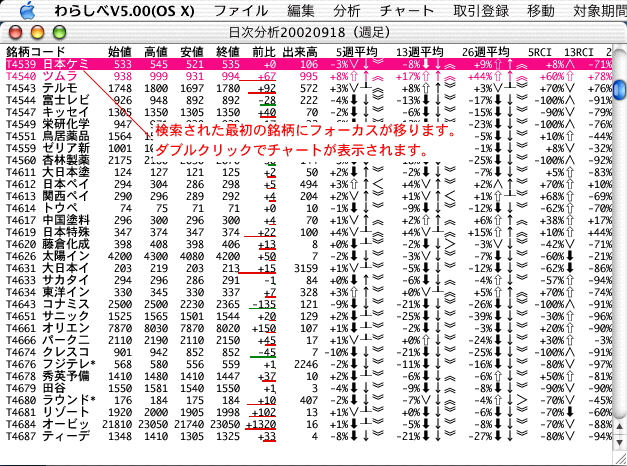627x466 pixels.
Task: Select the T4612 日本ペイ row
Action: click(309, 184)
